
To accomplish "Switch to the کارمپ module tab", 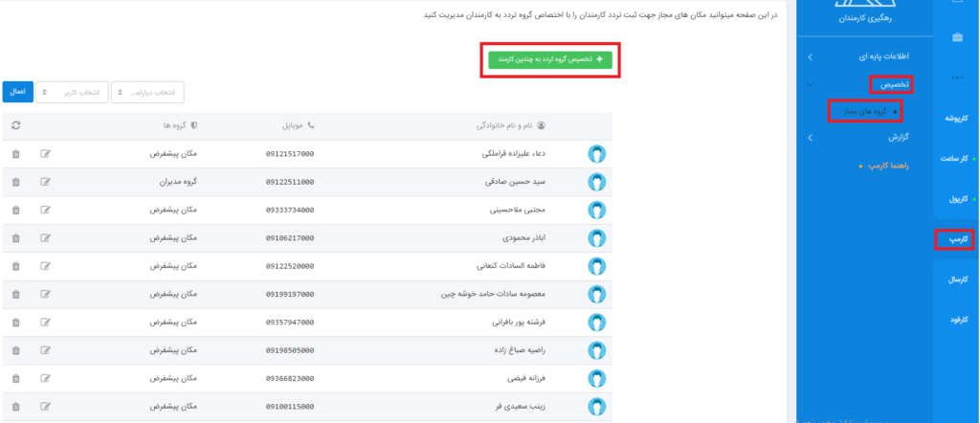I will point(954,239).
